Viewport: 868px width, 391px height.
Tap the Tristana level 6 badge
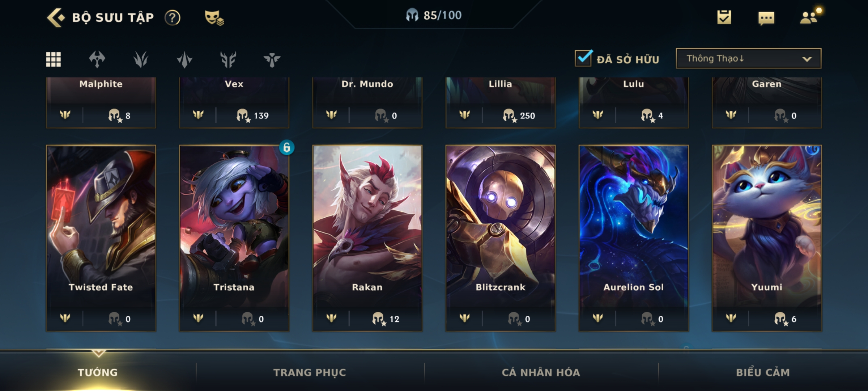tap(286, 147)
